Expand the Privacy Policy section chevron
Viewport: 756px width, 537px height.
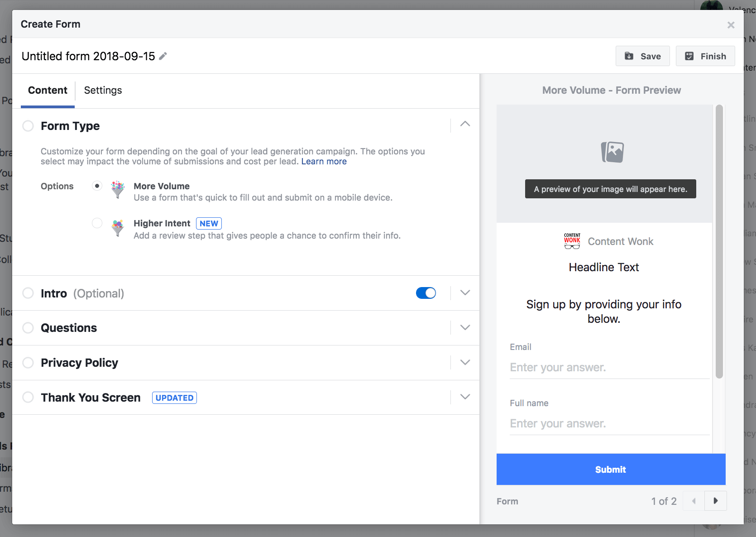465,362
